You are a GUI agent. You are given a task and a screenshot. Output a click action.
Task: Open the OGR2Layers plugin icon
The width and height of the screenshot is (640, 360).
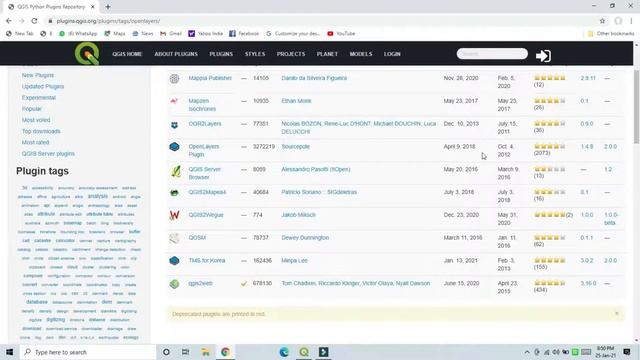pos(174,125)
